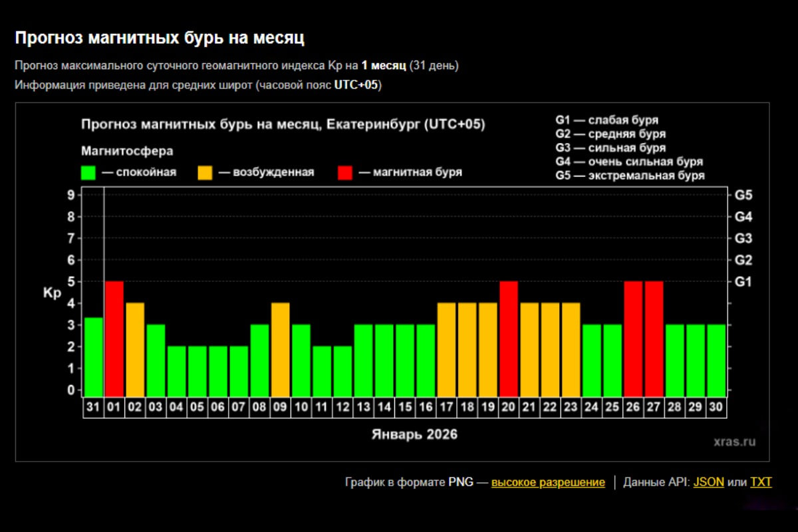
Task: Click the red 'магнитная буря' legend swatch
Action: [345, 173]
